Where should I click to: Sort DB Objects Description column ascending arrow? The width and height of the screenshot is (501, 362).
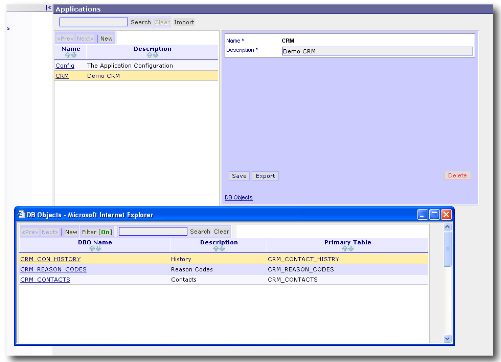pyautogui.click(x=216, y=249)
